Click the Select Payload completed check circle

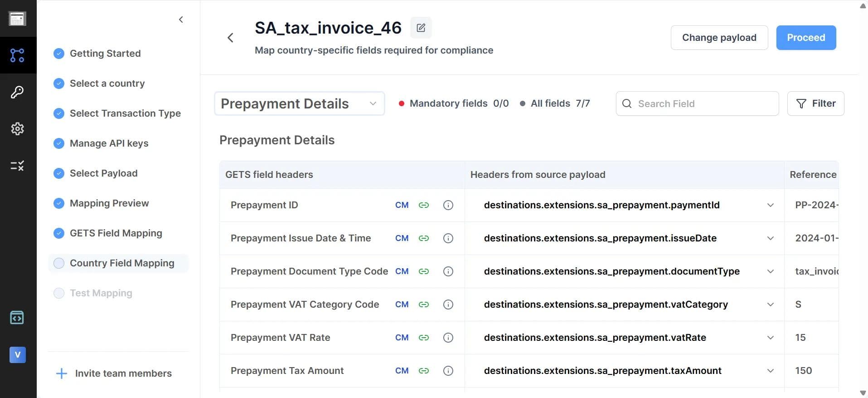(59, 173)
